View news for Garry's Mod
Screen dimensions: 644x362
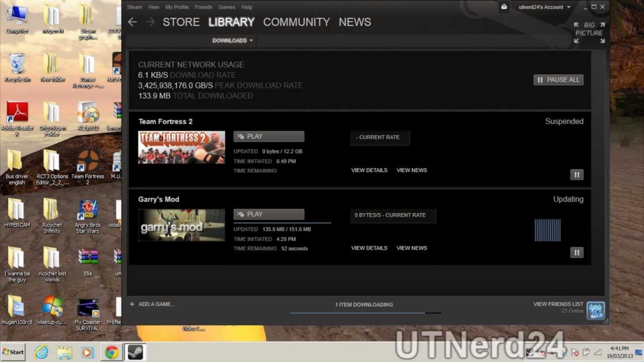click(x=412, y=248)
